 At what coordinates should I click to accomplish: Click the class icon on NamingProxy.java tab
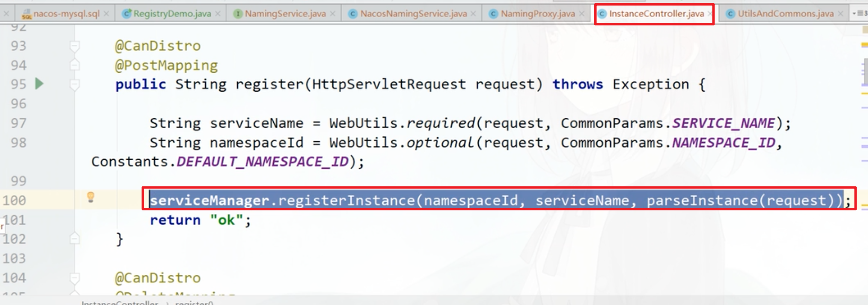[x=493, y=14]
